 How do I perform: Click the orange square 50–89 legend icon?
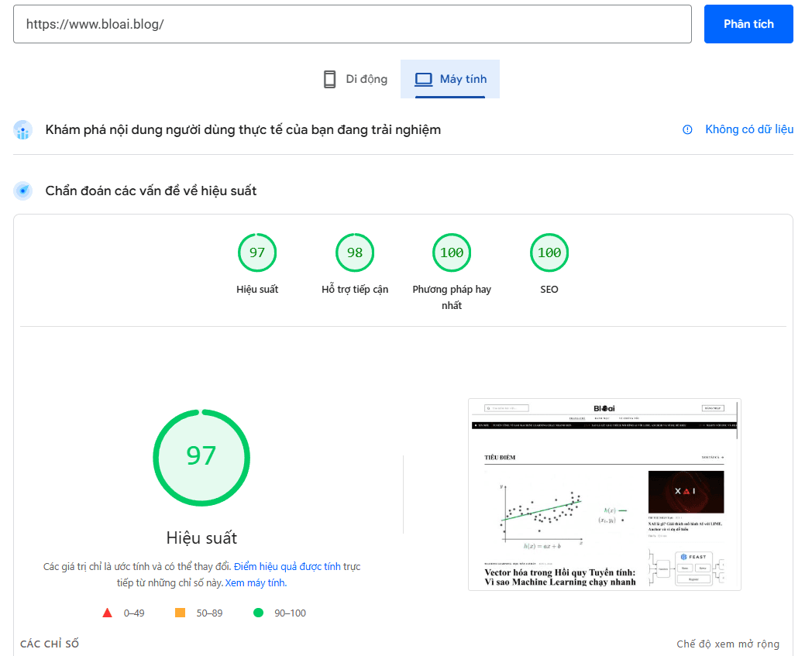181,613
